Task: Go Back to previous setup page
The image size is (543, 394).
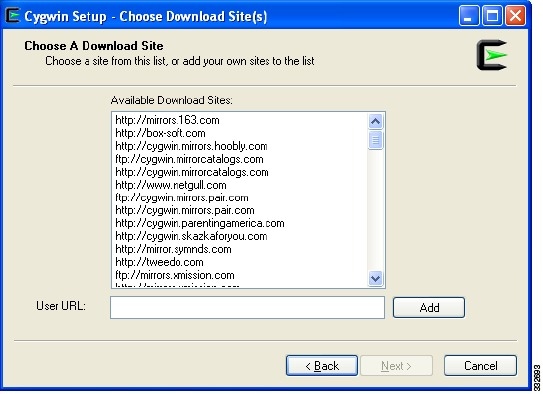Action: click(322, 366)
